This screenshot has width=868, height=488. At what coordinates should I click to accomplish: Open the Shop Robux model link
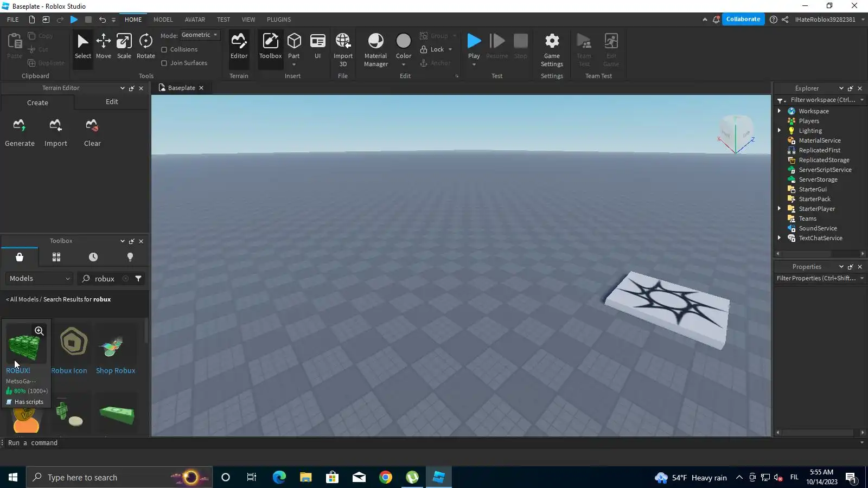tap(116, 371)
